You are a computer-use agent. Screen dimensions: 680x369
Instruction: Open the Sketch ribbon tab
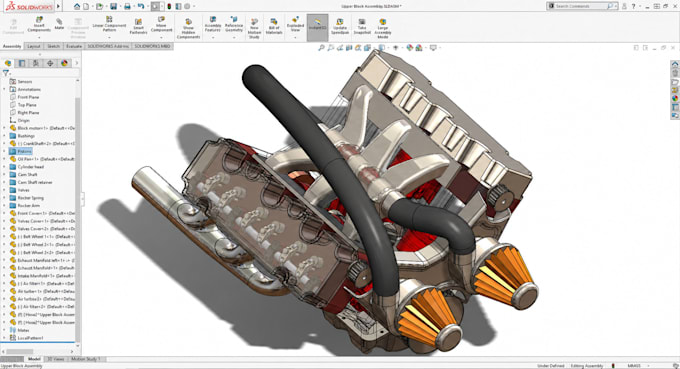(x=53, y=46)
